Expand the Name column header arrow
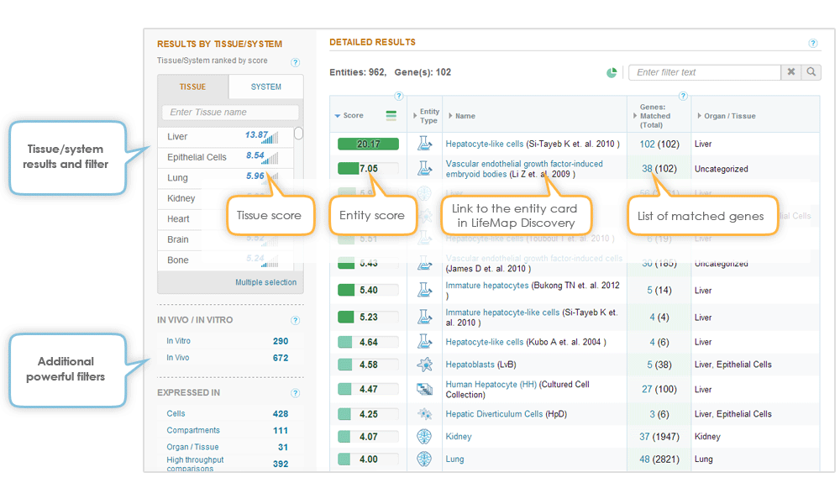This screenshot has width=840, height=504. (450, 116)
